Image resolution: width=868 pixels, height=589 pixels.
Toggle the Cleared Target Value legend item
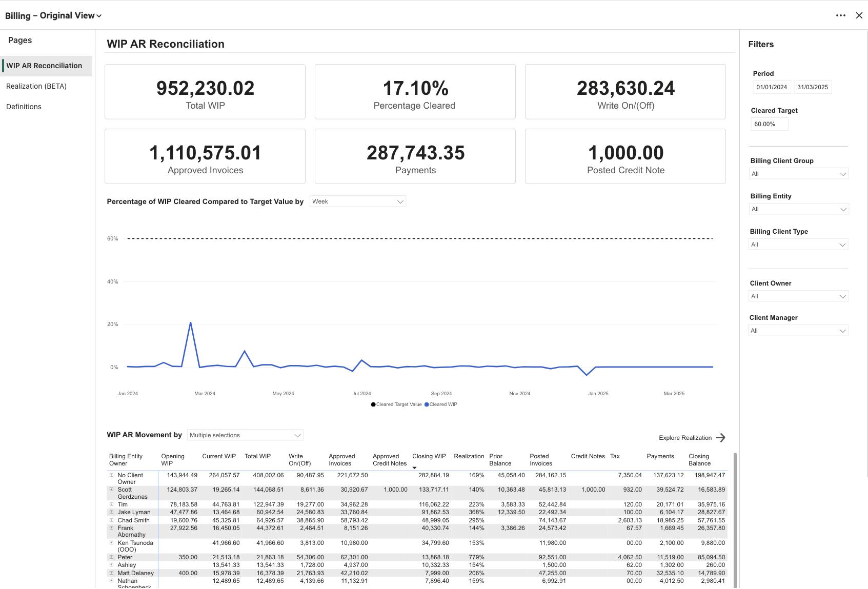[396, 404]
